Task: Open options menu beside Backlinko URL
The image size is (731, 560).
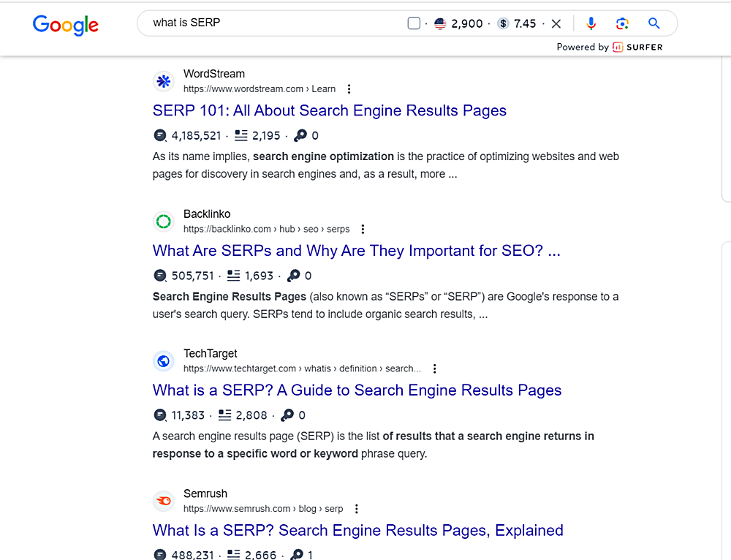Action: (x=363, y=228)
